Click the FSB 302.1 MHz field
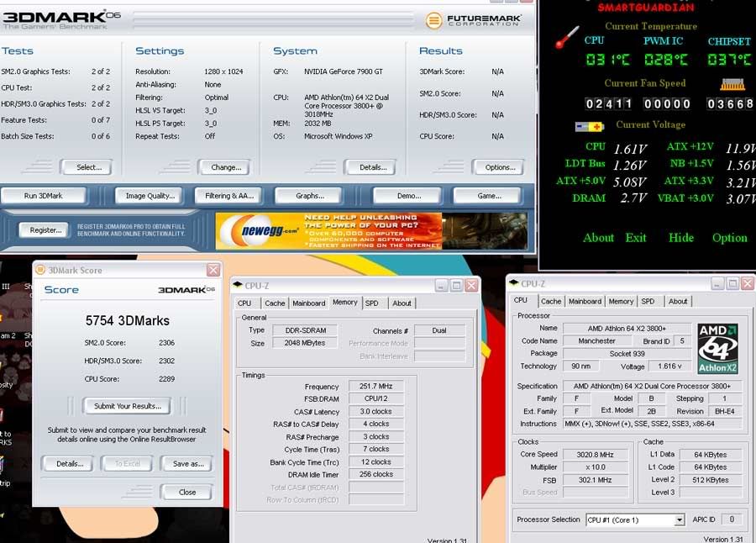This screenshot has width=756, height=543. coord(595,480)
